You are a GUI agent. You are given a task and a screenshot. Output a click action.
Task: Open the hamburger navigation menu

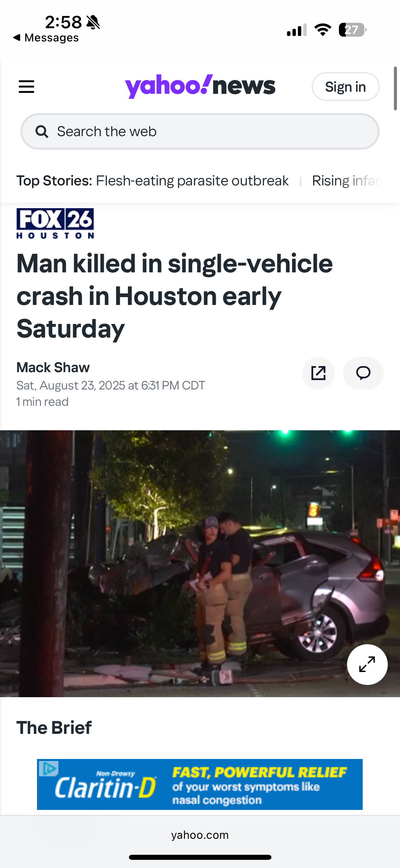pos(26,87)
